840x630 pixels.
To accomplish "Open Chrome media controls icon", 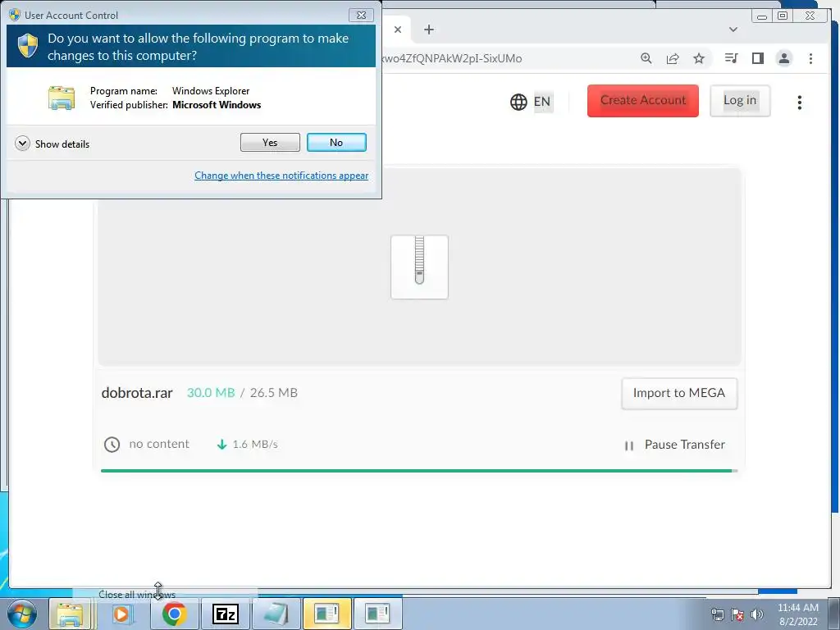I will 731,58.
